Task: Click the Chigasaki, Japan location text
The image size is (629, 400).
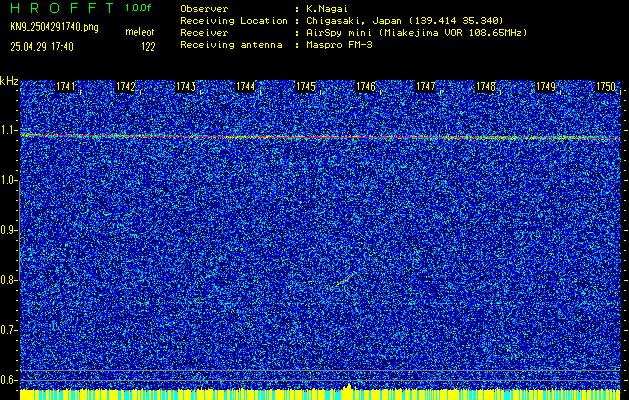Action: (404, 21)
